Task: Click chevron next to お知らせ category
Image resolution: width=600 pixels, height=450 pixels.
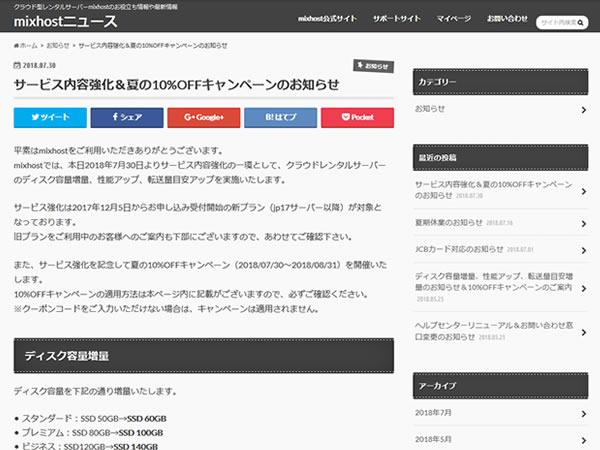Action: click(584, 110)
